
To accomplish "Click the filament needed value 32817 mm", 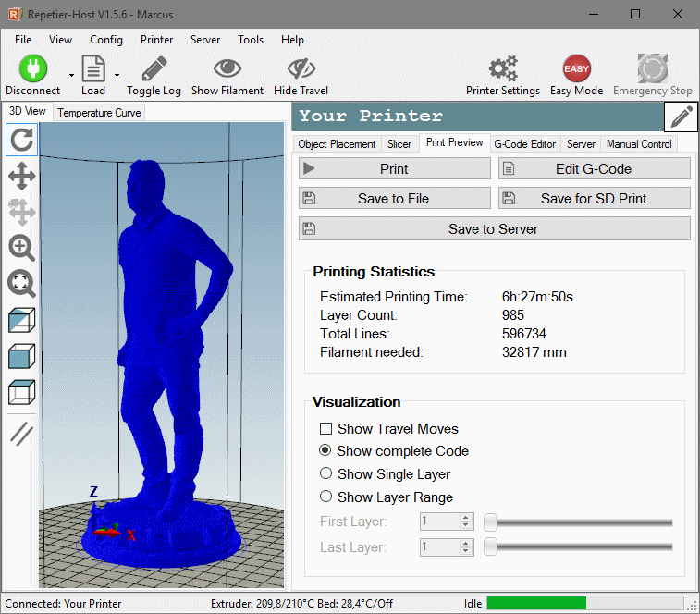I will coord(534,352).
